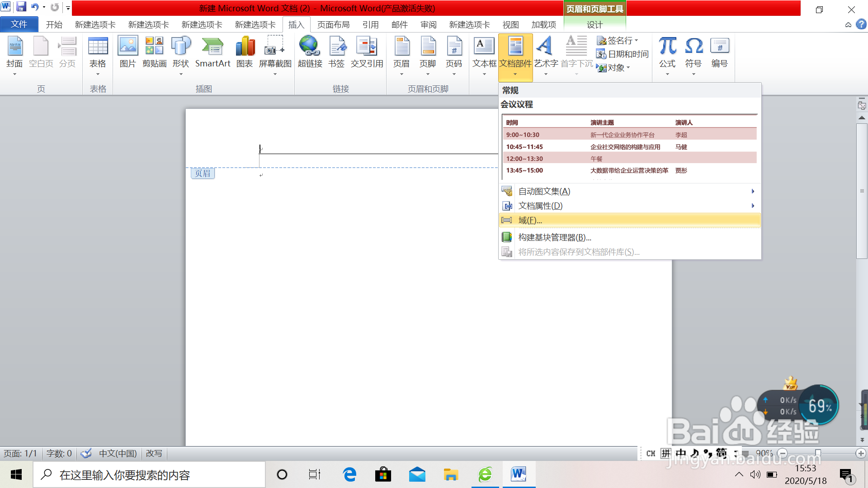Switch to the 页面布局 tab

click(333, 25)
